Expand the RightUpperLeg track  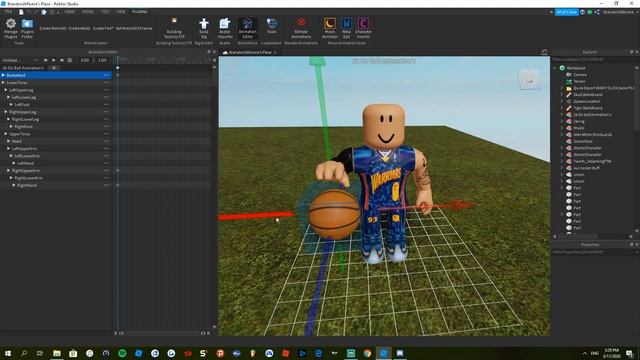pyautogui.click(x=6, y=112)
